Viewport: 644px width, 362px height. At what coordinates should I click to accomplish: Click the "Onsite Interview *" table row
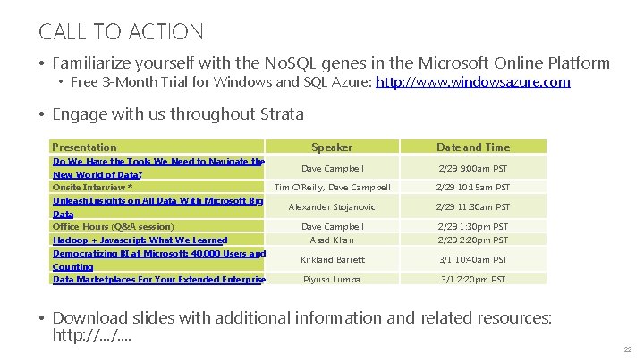93,188
